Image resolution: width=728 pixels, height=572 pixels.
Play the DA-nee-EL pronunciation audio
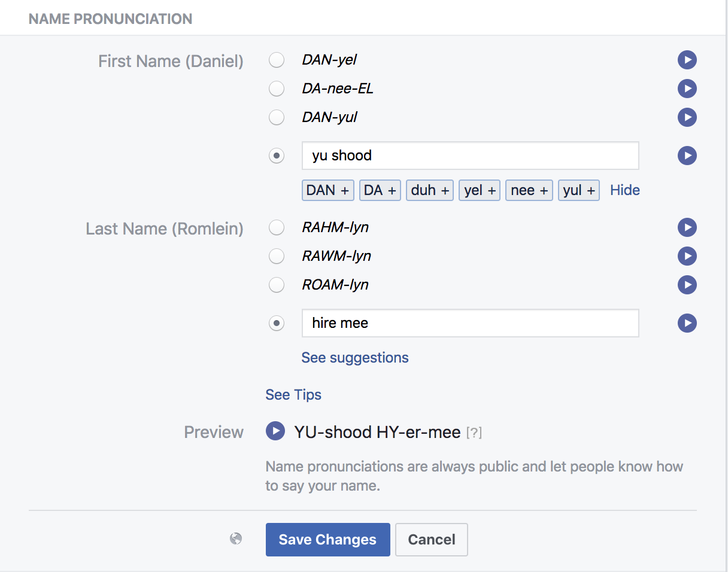[687, 89]
